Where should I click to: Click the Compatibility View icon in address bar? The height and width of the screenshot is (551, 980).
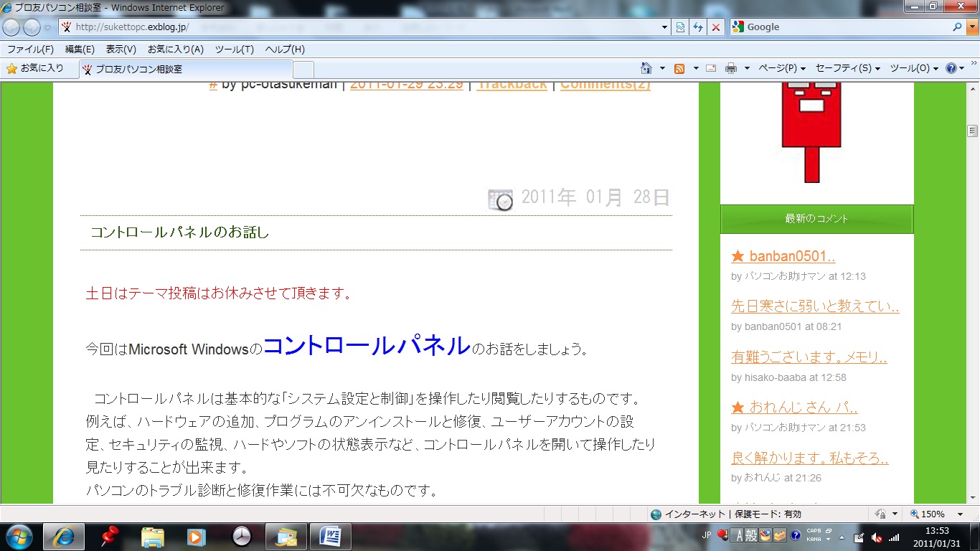(x=681, y=27)
